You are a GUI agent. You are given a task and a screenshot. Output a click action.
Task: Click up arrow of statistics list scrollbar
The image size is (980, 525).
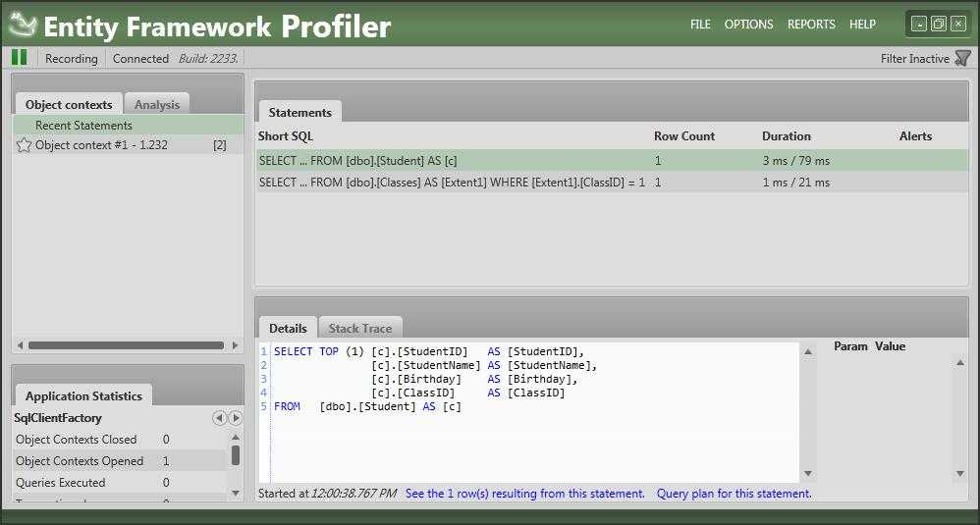(x=235, y=437)
